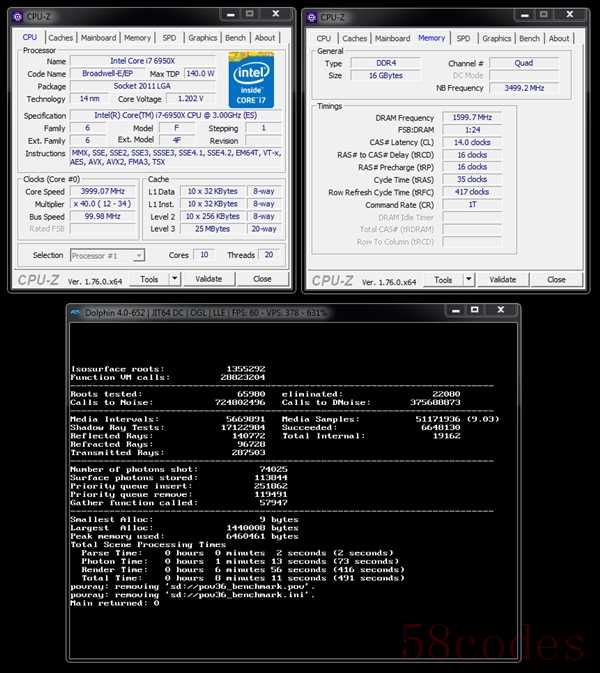Select Memory tab in right CPU-Z window
This screenshot has height=673, width=600.
click(x=431, y=38)
